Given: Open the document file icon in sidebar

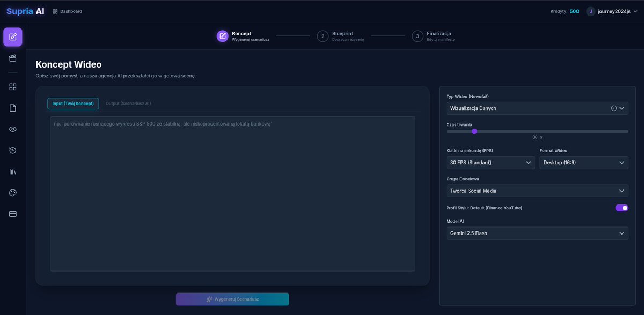Looking at the screenshot, I should [13, 108].
